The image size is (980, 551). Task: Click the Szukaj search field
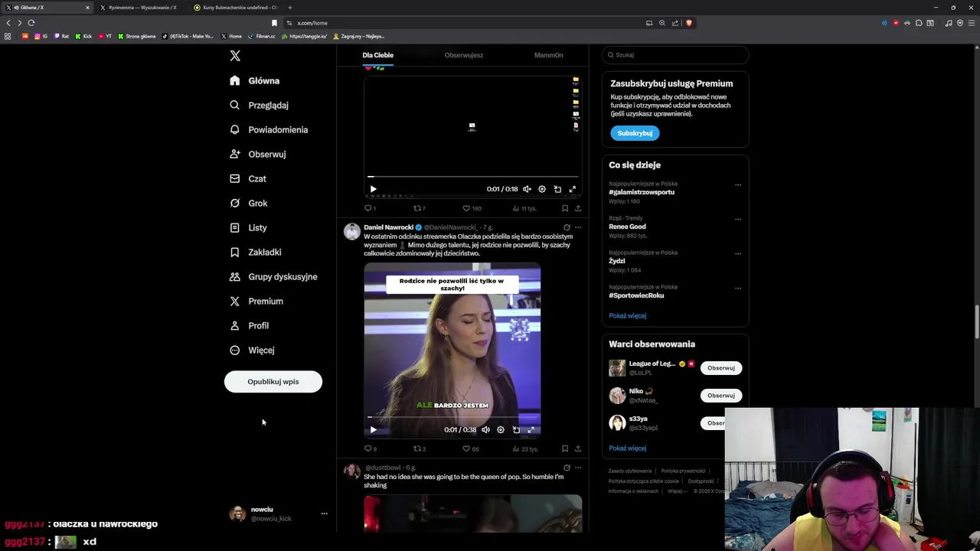coord(675,55)
